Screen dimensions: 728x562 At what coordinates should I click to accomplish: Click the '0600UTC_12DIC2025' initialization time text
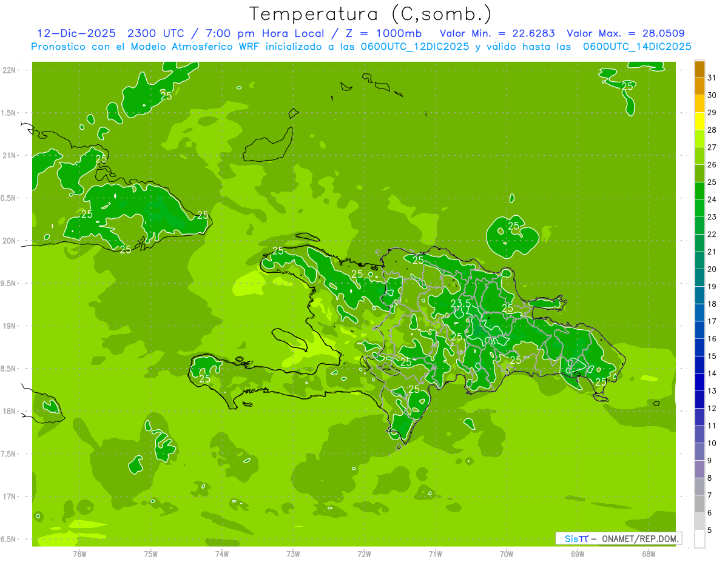[x=413, y=47]
